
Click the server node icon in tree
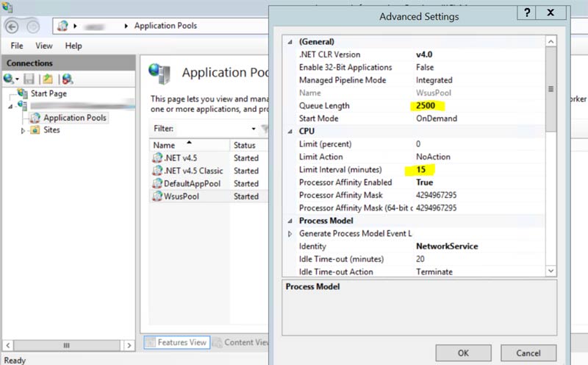point(23,106)
